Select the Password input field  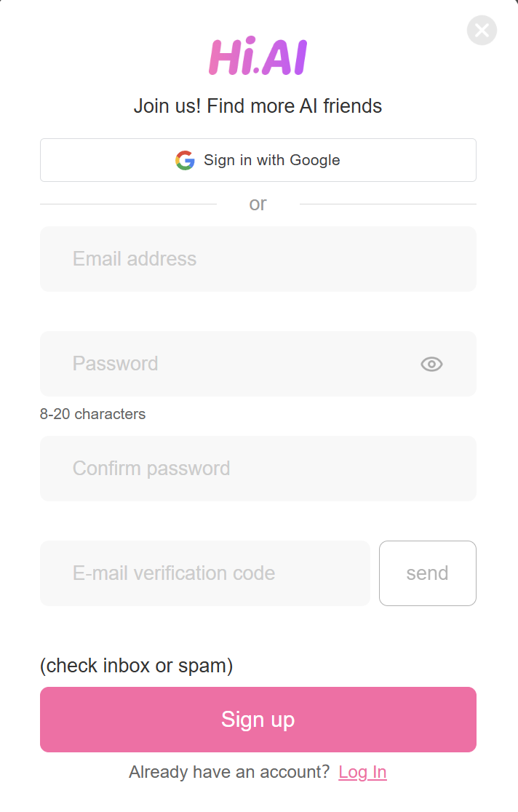click(258, 364)
